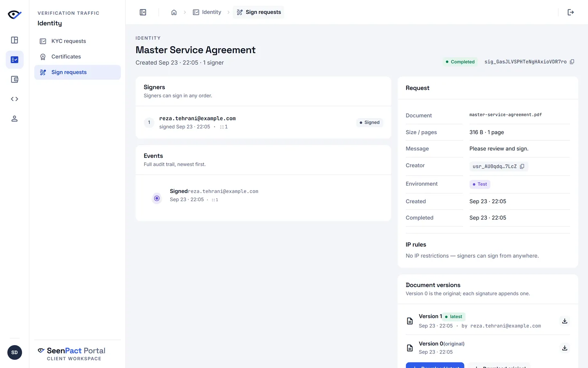
Task: Click Identity breadcrumb link
Action: 207,12
